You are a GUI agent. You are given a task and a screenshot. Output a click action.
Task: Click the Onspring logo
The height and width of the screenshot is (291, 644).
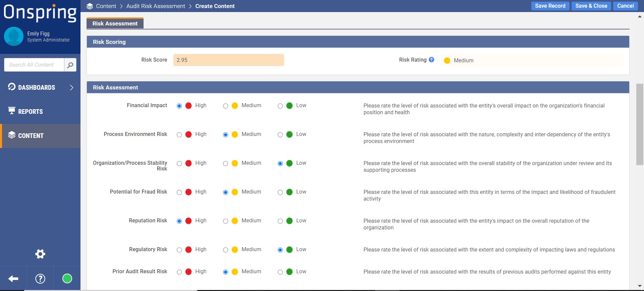point(40,13)
